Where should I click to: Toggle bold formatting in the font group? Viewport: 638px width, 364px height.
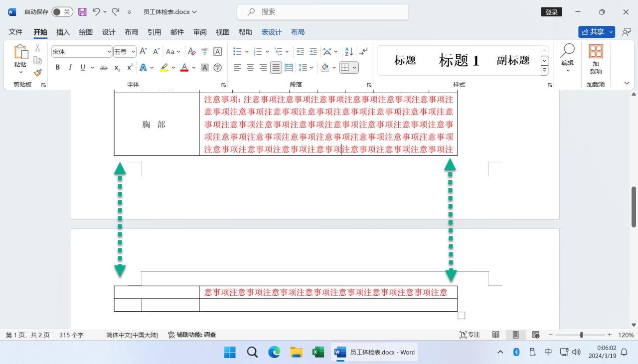pyautogui.click(x=57, y=67)
